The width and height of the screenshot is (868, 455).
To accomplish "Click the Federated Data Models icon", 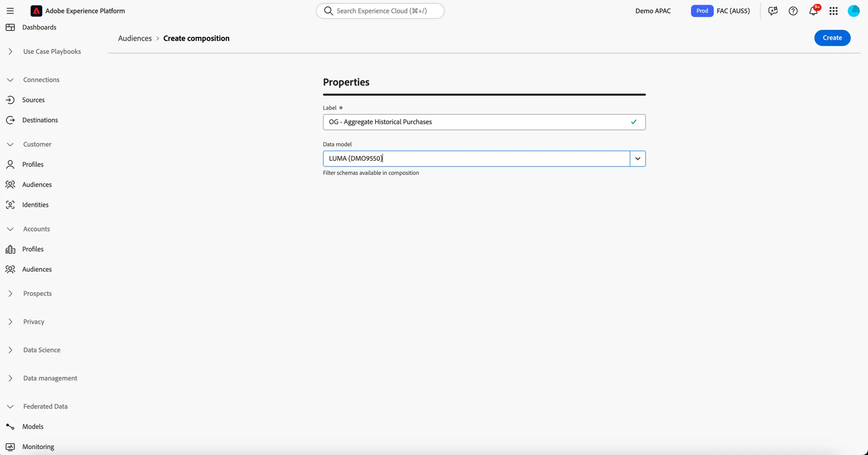I will tap(10, 427).
